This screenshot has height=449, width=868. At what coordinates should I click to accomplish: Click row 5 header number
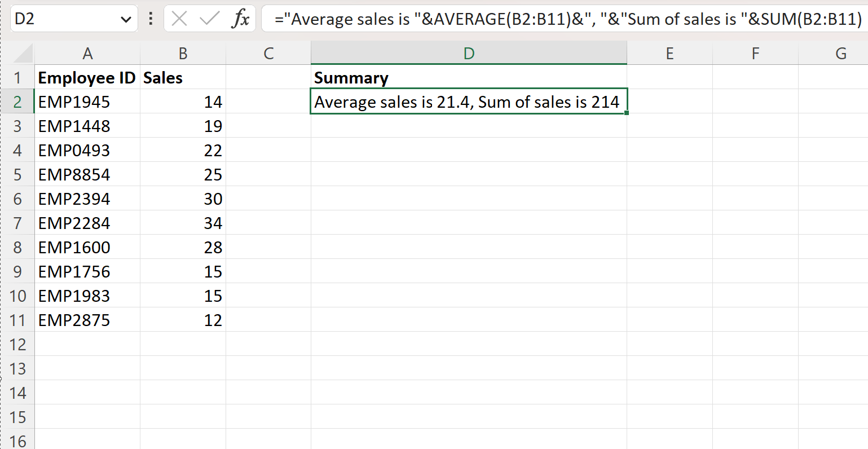coord(19,174)
